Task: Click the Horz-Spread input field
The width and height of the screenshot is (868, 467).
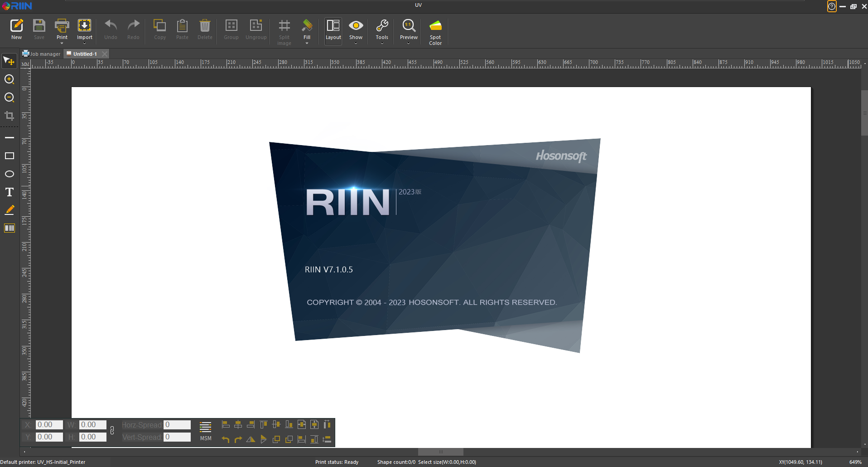Action: [177, 425]
